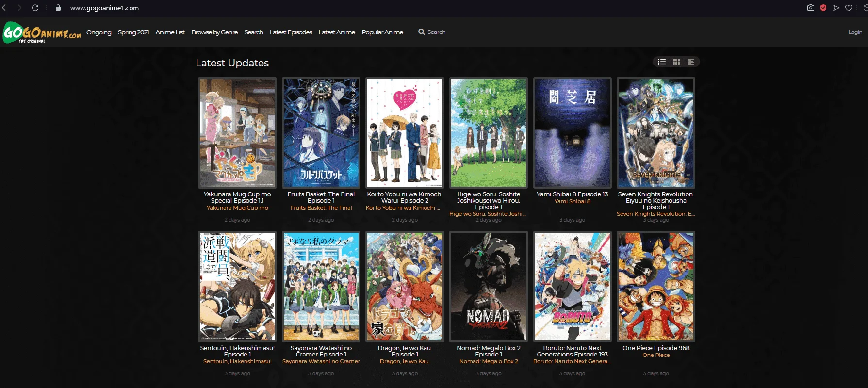Open the Sentouin, Hakenshimasu! poster
Image resolution: width=868 pixels, height=388 pixels.
237,287
